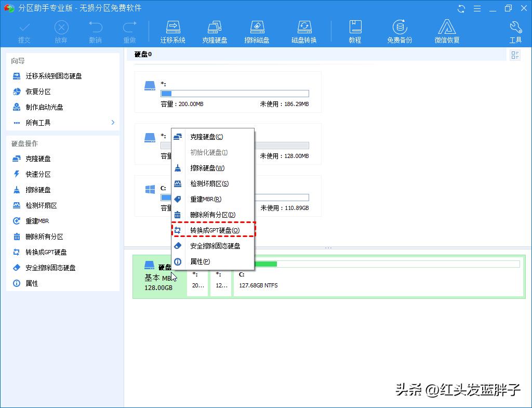Viewport: 532px width, 408px height.
Task: Select 删除所有分区 from the context menu
Action: tap(213, 215)
